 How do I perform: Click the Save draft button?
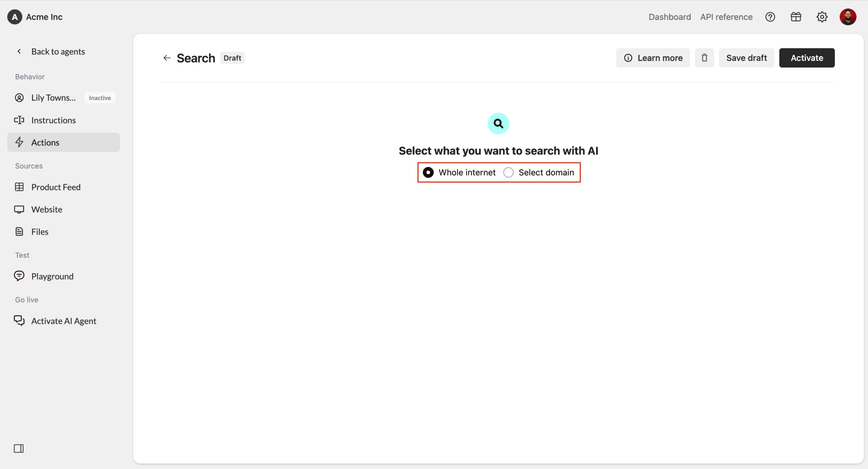747,58
